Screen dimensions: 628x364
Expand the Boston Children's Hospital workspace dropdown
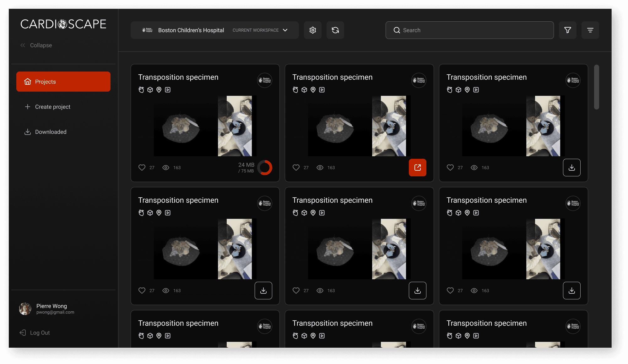click(x=285, y=30)
